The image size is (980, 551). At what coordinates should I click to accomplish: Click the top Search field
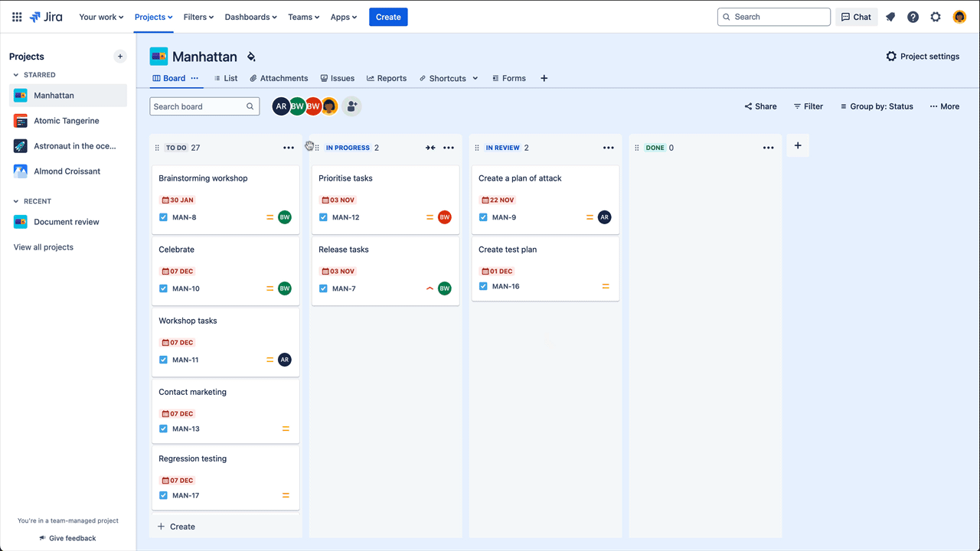(x=774, y=17)
